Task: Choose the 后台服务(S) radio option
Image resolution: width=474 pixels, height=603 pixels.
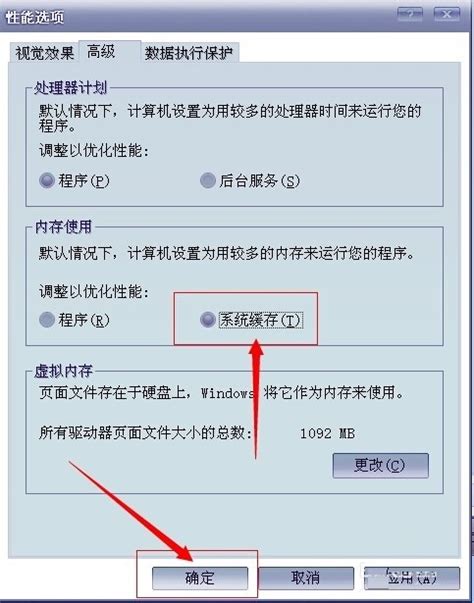Action: point(249,180)
